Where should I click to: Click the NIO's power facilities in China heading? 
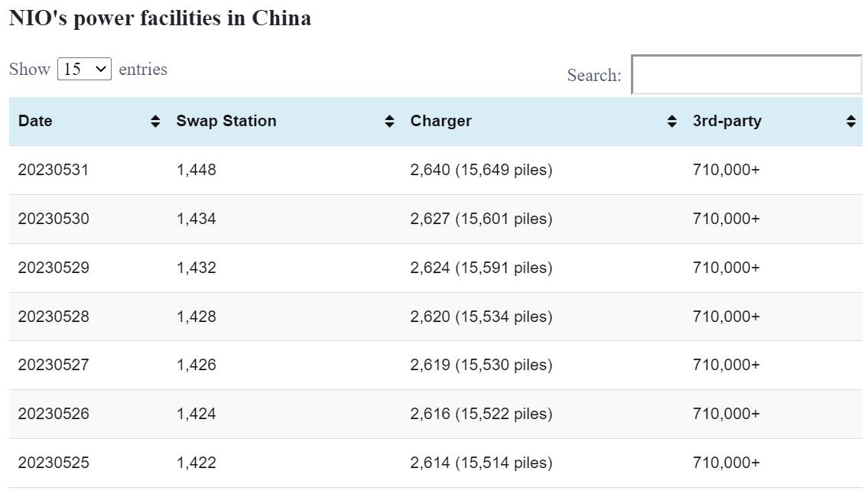tap(160, 18)
